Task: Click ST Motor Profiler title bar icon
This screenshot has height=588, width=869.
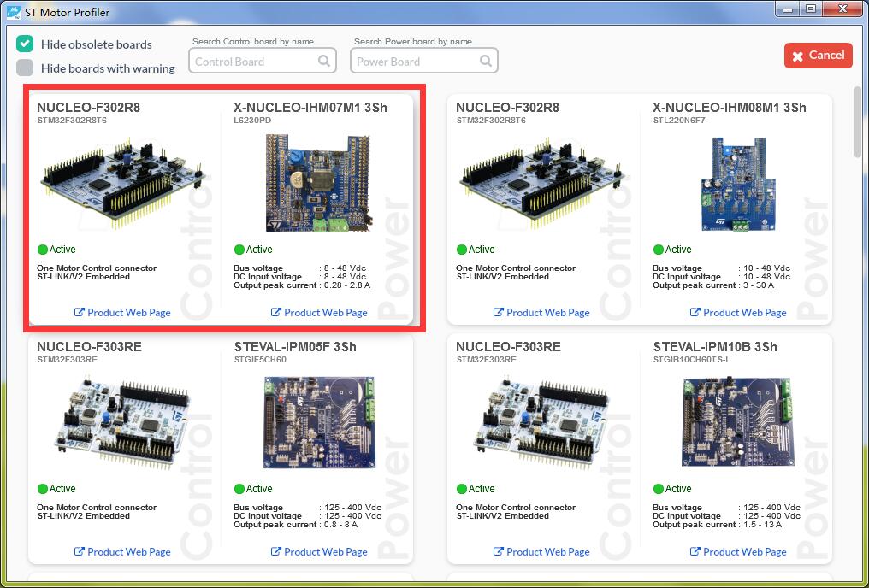Action: coord(14,12)
